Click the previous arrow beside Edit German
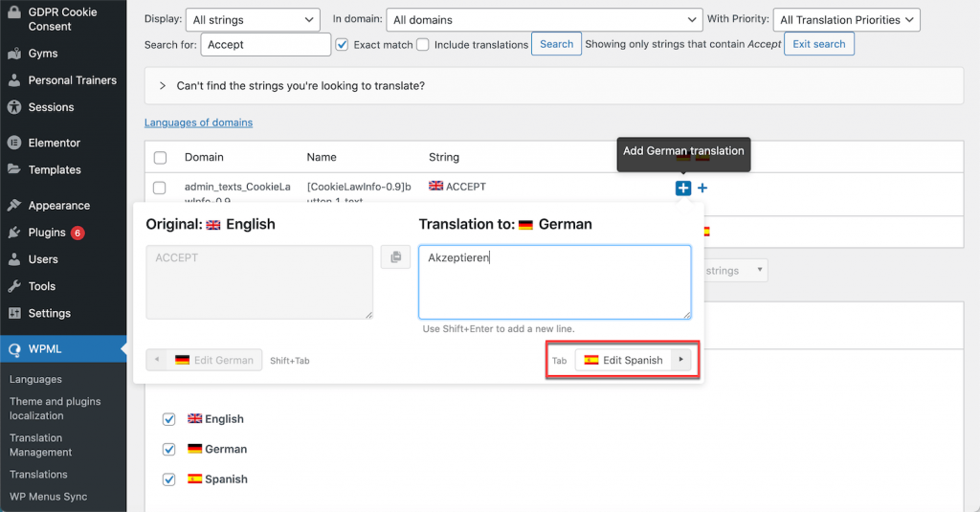This screenshot has width=980, height=512. point(157,360)
